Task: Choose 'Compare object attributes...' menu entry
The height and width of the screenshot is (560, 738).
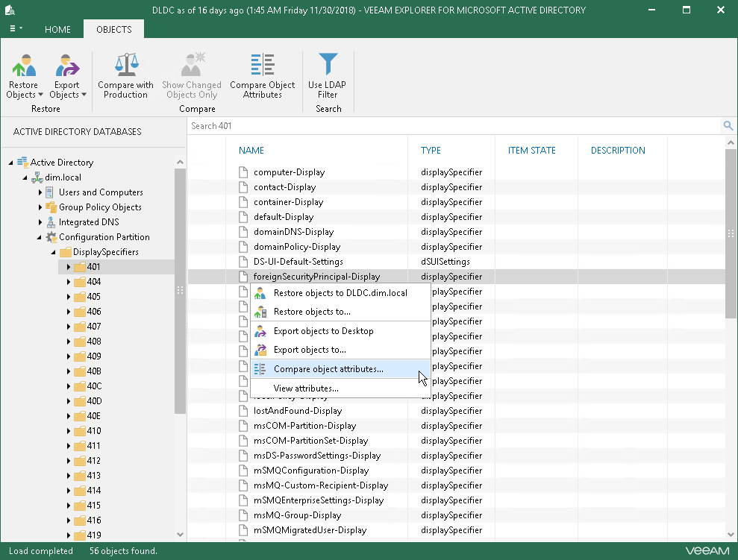Action: tap(341, 369)
